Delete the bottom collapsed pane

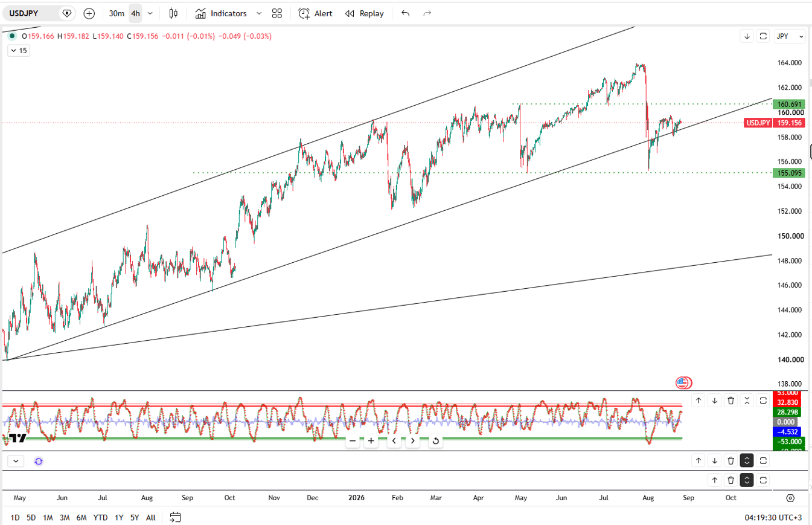(x=731, y=480)
